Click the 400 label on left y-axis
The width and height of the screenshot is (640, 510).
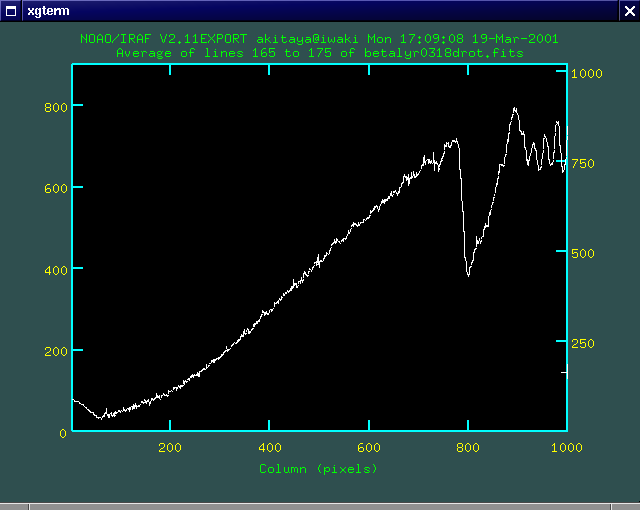pyautogui.click(x=55, y=270)
